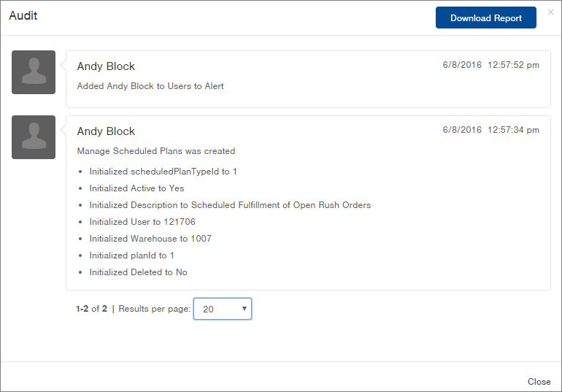The width and height of the screenshot is (562, 392).
Task: Click the 'Added Andy Block to Users to Alert' message
Action: (x=150, y=86)
